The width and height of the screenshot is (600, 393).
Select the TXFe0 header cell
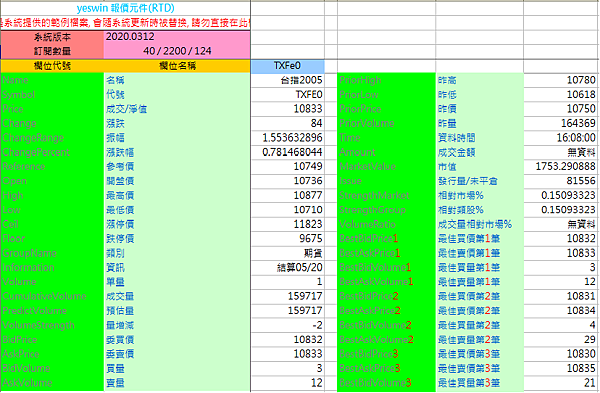(x=288, y=66)
